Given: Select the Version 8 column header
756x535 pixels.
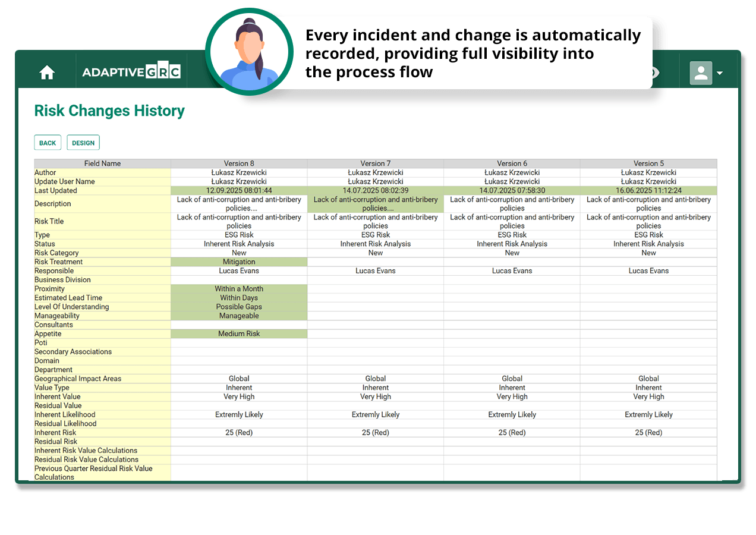Looking at the screenshot, I should tap(239, 163).
